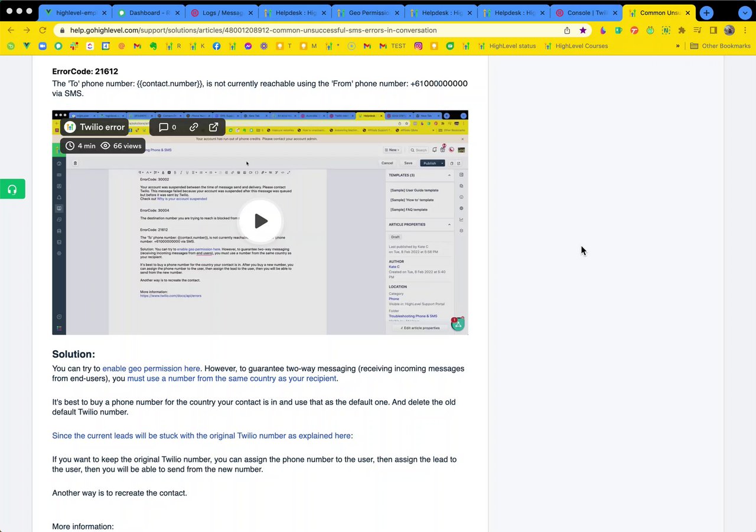Switch to the Logs / Messages tab
The height and width of the screenshot is (532, 756).
pyautogui.click(x=221, y=12)
